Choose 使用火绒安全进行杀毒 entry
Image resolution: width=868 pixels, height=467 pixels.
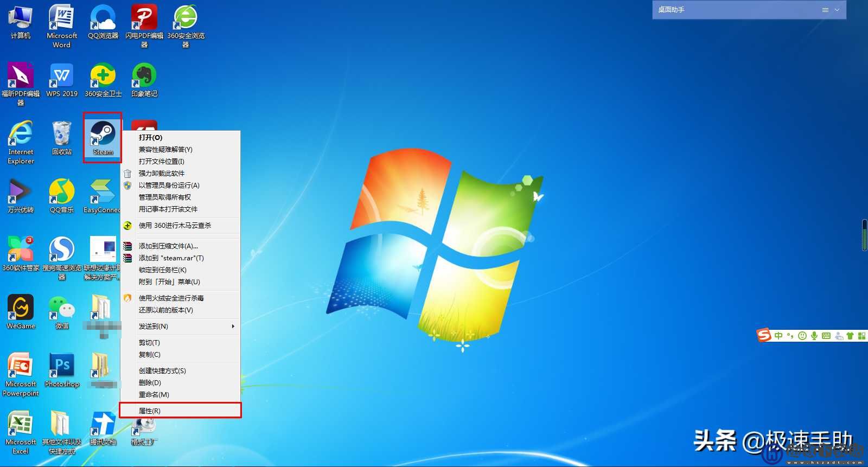click(x=181, y=298)
